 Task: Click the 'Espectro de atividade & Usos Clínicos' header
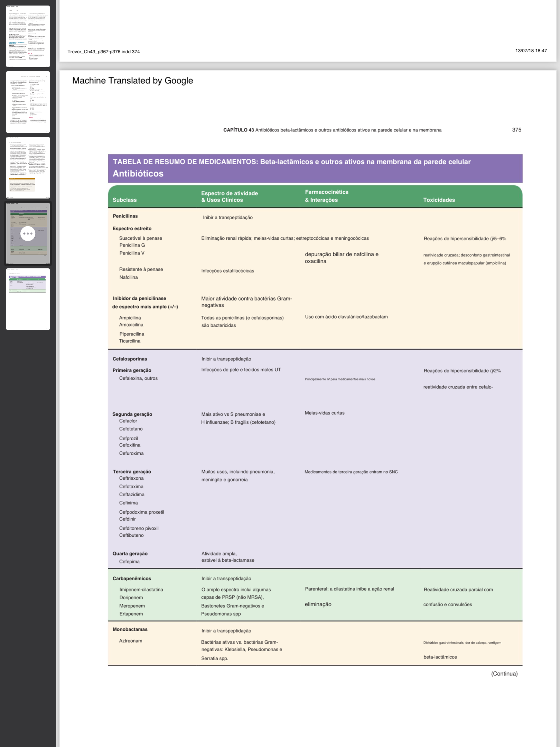click(x=230, y=196)
